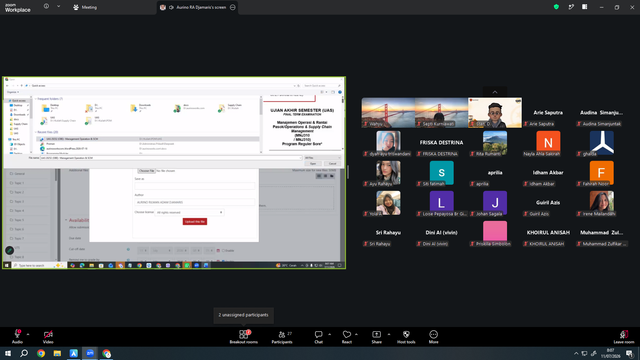This screenshot has height=360, width=640.
Task: Click zoom Workplace logo
Action: pyautogui.click(x=17, y=7)
